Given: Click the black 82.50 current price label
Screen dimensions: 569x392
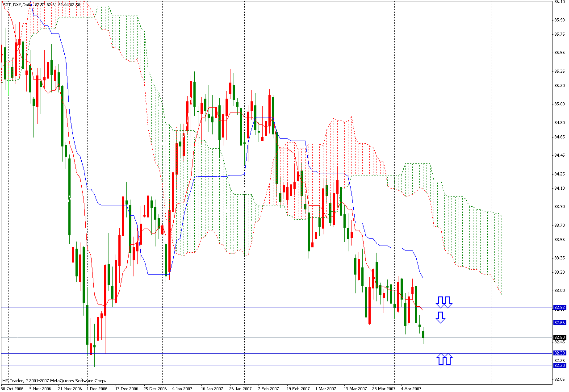Looking at the screenshot, I should [560, 337].
